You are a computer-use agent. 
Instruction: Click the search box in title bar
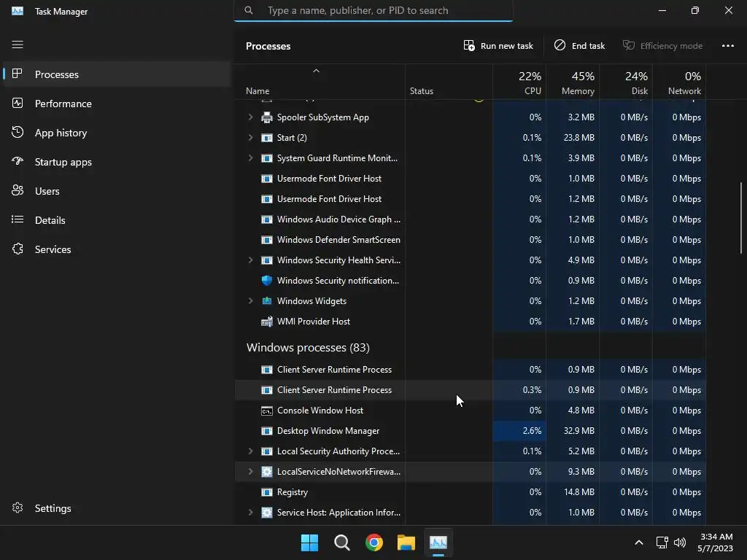tap(373, 10)
